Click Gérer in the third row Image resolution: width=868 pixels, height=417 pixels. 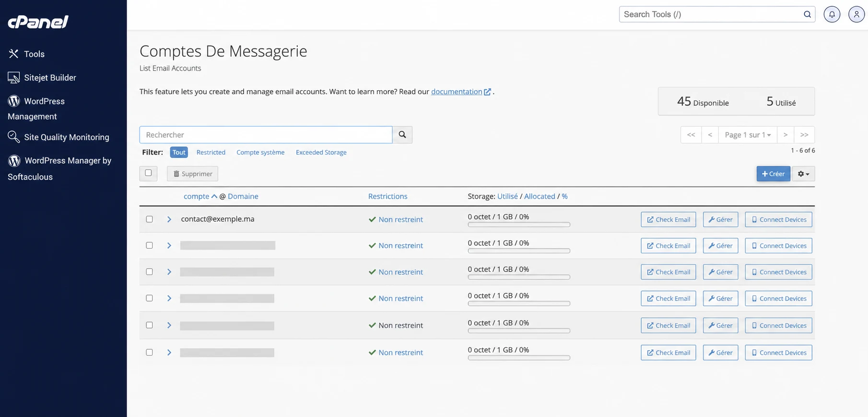click(x=720, y=272)
